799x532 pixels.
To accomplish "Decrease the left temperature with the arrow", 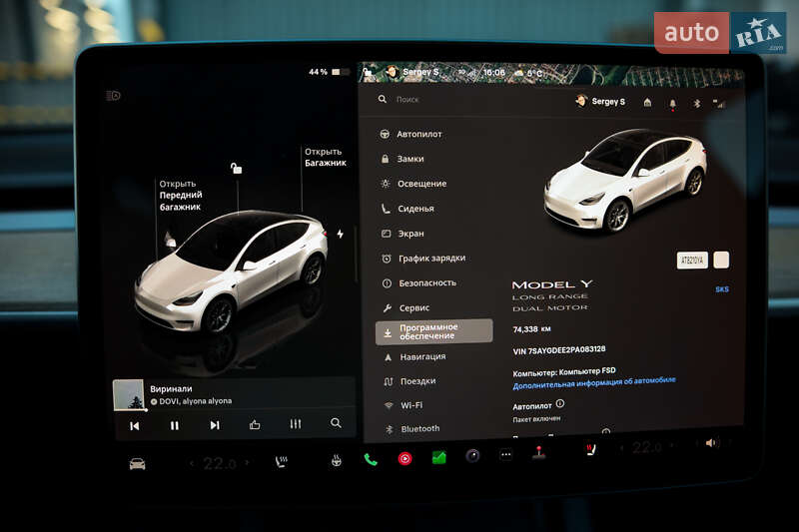I will coord(192,464).
